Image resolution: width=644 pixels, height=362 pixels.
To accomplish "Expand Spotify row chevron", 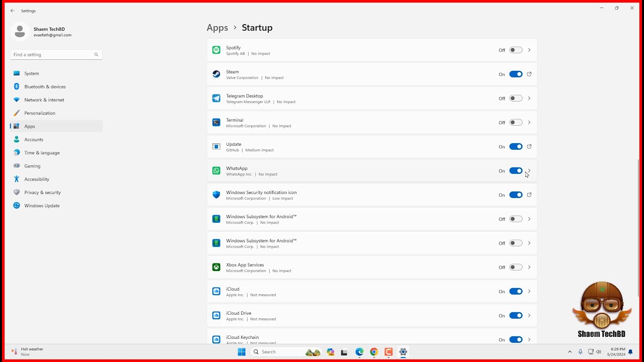I will tap(529, 50).
